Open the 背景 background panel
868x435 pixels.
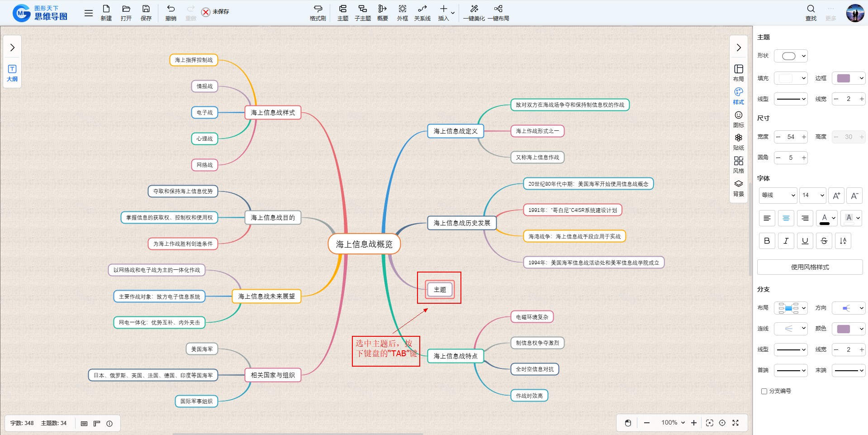738,187
